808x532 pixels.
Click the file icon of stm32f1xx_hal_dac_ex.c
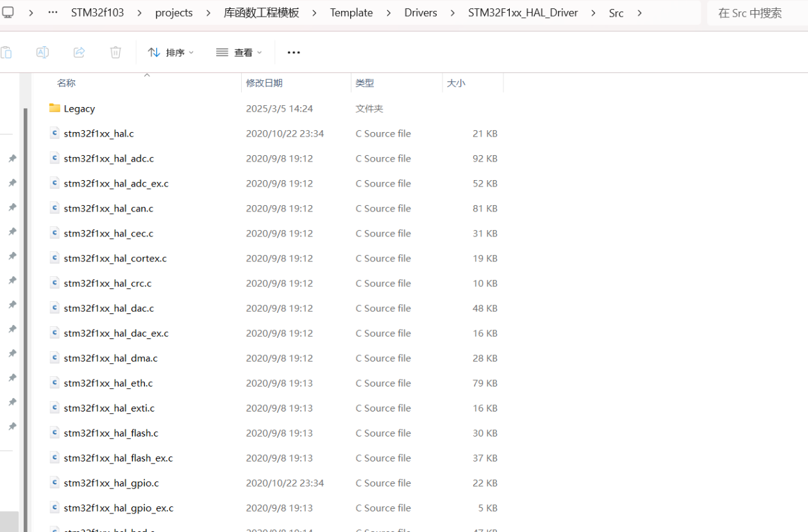coord(55,333)
